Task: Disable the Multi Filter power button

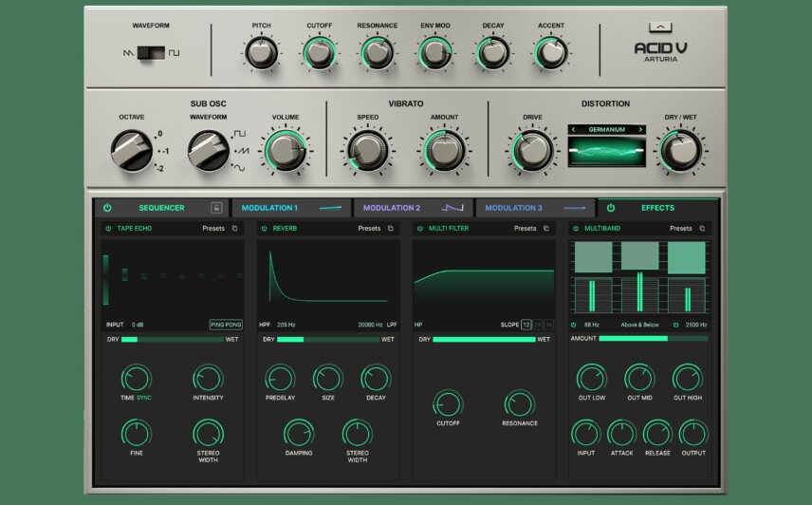Action: pyautogui.click(x=420, y=229)
